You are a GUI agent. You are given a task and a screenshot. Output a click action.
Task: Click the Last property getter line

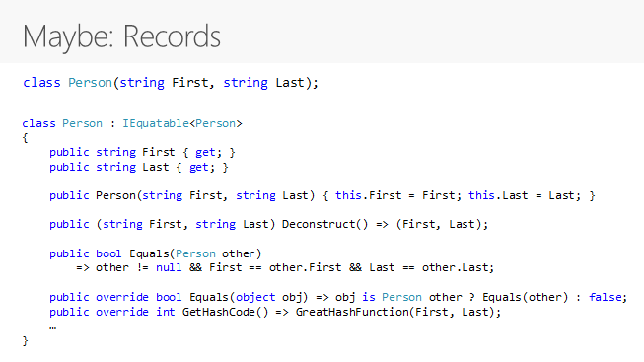(x=139, y=168)
